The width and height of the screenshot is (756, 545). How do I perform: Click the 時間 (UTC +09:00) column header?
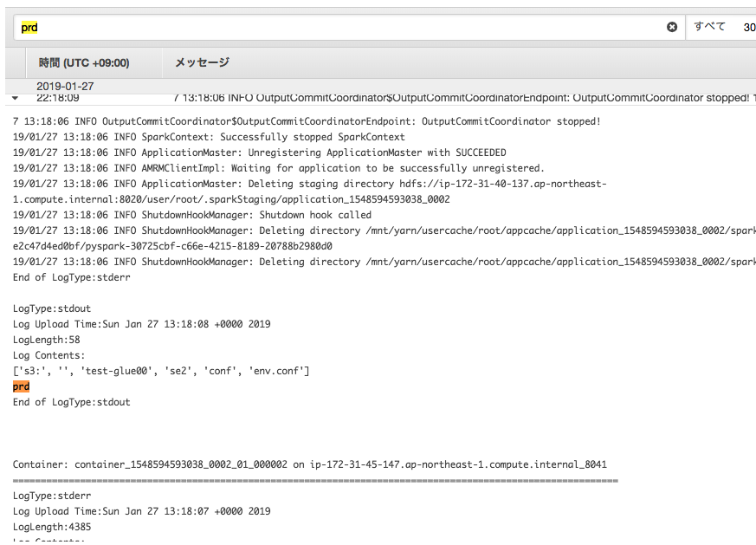(84, 62)
